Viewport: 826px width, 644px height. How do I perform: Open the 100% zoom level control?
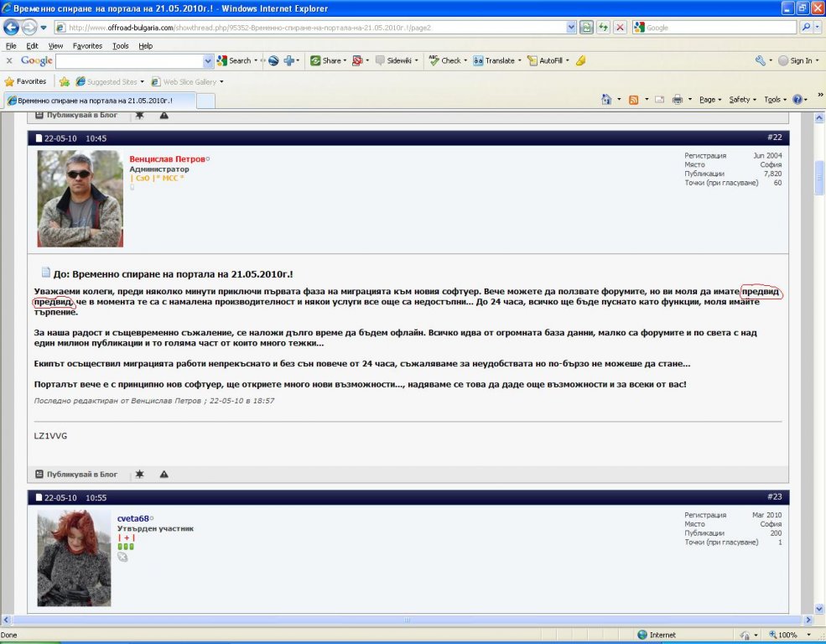(x=788, y=635)
